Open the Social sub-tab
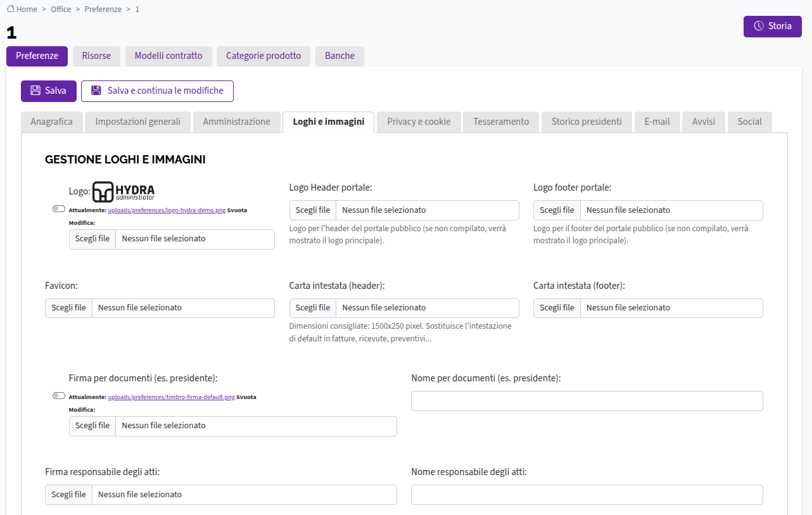812x515 pixels. pos(750,122)
